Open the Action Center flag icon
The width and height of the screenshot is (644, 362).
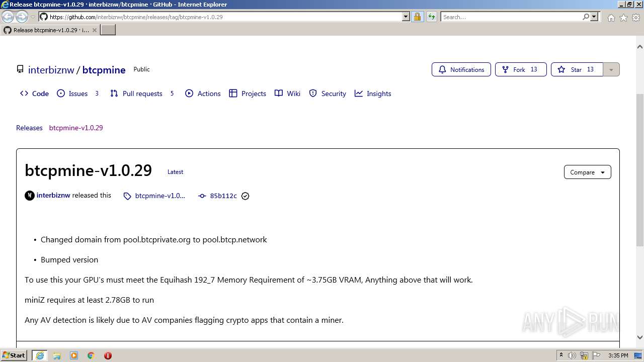(597, 355)
